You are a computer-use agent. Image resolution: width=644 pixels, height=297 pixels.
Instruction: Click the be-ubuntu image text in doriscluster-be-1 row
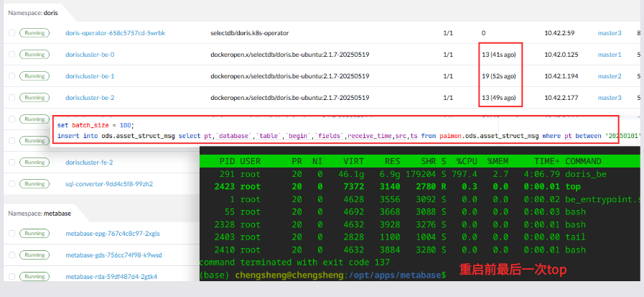pos(289,76)
